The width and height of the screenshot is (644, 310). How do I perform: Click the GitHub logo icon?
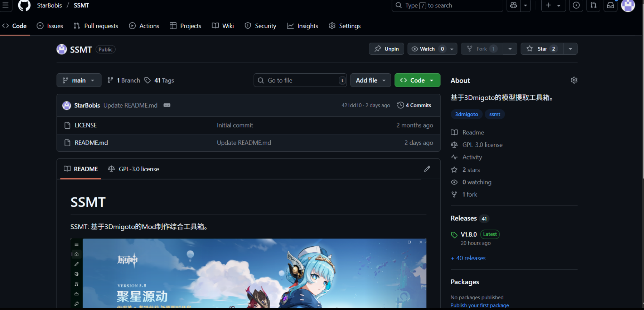coord(24,5)
